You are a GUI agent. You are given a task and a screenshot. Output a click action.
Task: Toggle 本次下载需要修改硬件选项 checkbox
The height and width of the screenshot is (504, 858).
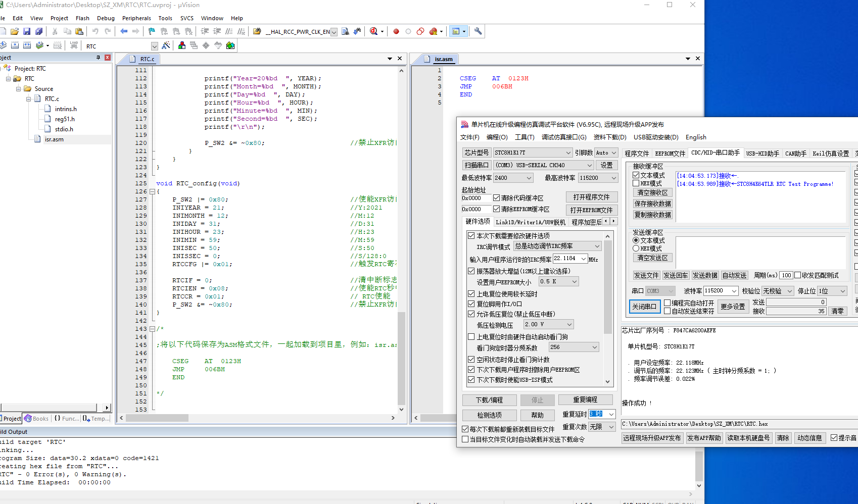tap(471, 236)
